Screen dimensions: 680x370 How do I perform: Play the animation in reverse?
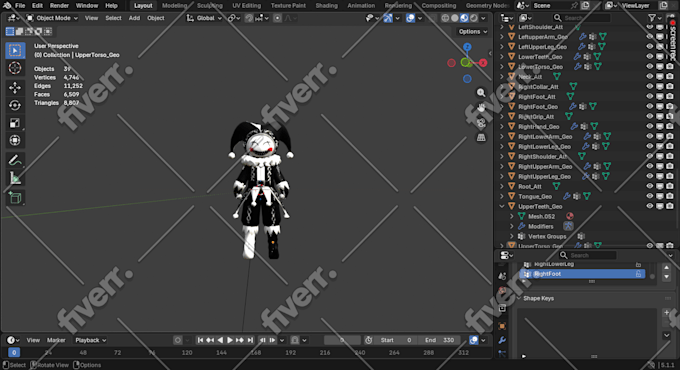220,340
